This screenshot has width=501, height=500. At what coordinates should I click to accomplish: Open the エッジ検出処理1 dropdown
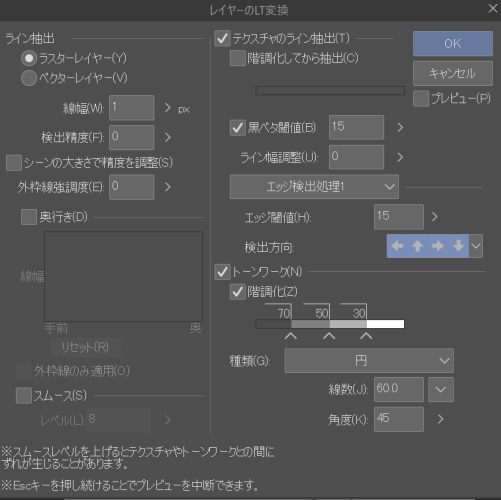[314, 187]
